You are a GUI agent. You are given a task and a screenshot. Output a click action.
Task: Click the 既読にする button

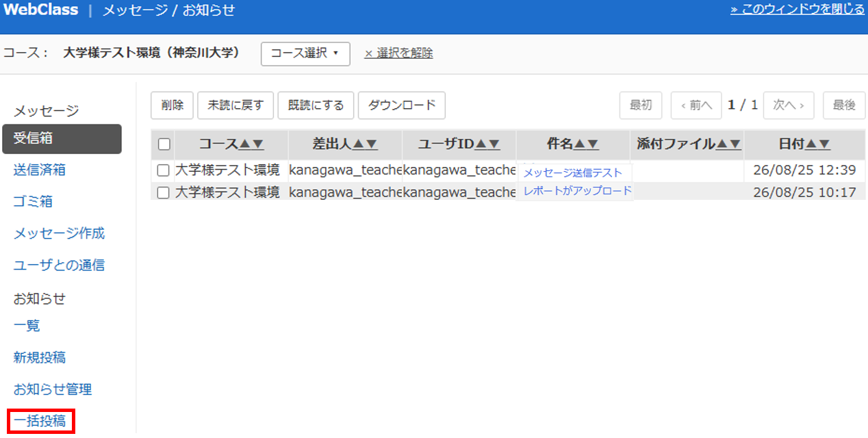click(316, 105)
